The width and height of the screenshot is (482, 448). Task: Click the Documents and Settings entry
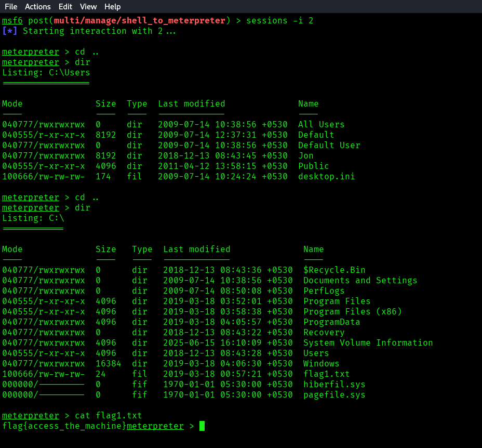coord(360,281)
